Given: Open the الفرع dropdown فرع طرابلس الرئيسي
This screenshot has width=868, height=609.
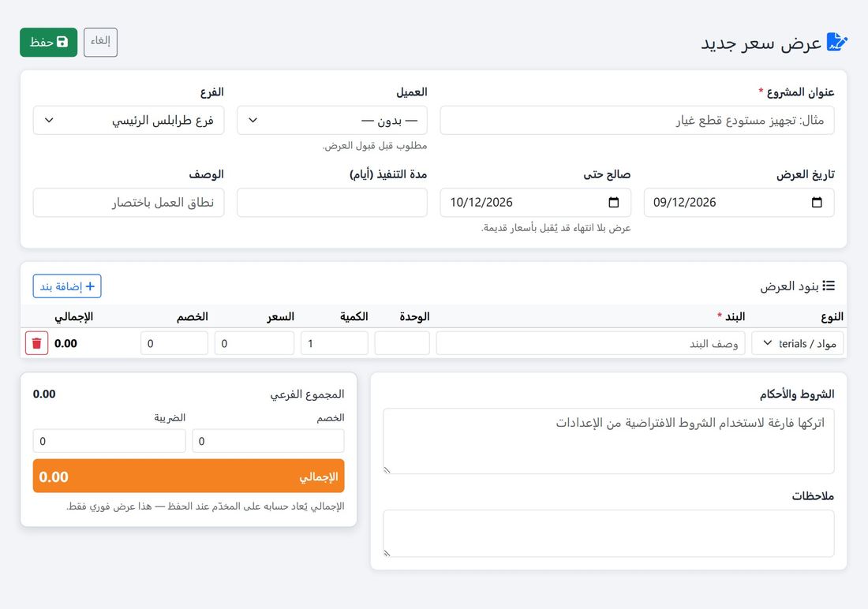Looking at the screenshot, I should (x=129, y=120).
